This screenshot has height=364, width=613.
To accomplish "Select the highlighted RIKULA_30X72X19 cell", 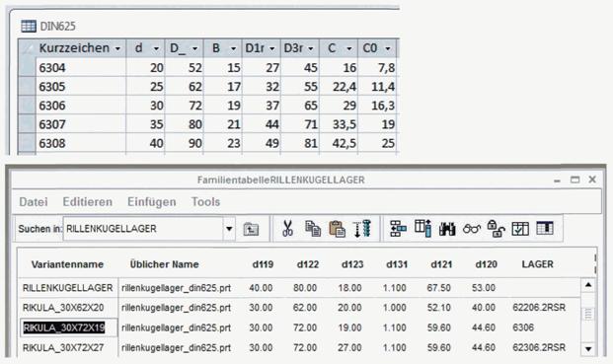I will click(68, 328).
